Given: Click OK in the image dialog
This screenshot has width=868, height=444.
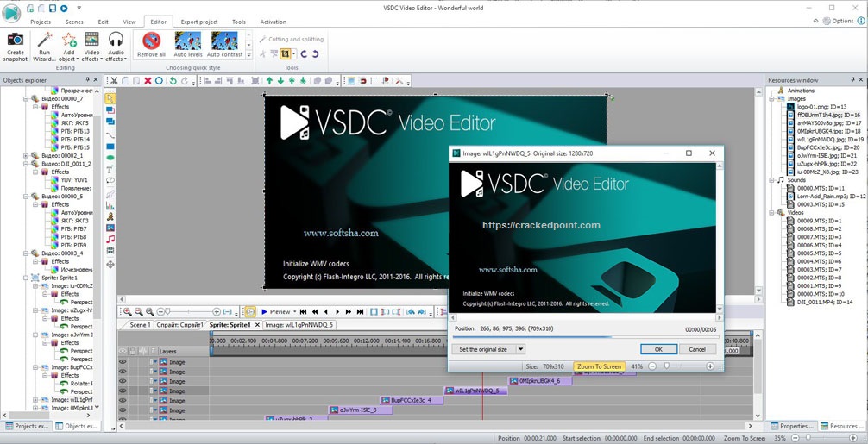Looking at the screenshot, I should (x=658, y=349).
